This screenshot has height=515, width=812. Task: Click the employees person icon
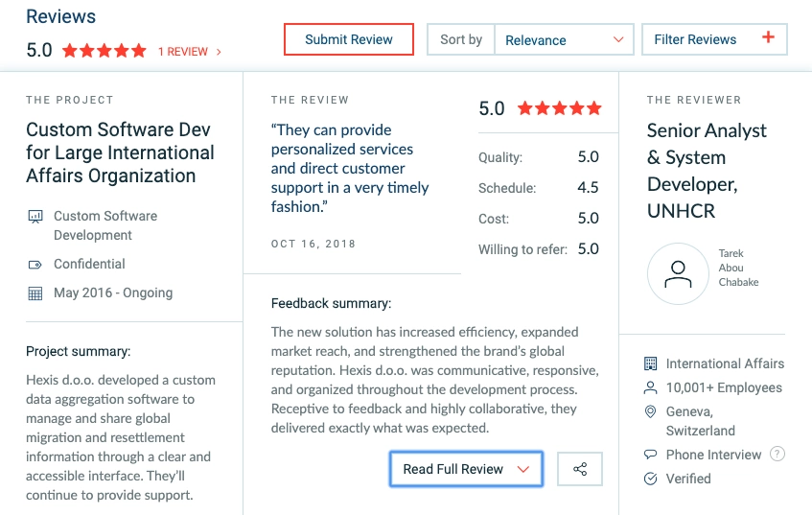click(x=651, y=387)
